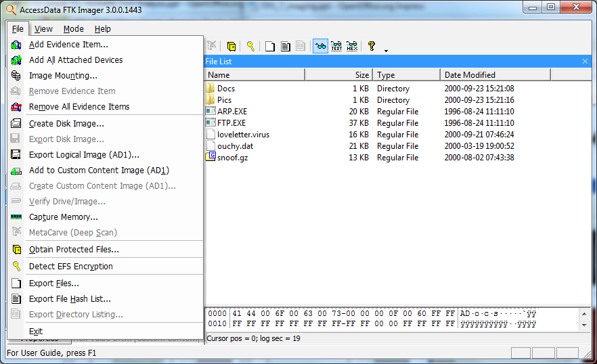597x364 pixels.
Task: Select the snoof.gz archive icon
Action: click(211, 156)
